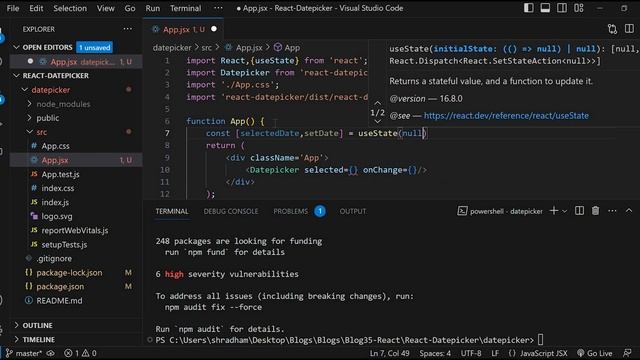The image size is (640, 360).
Task: Open View menu
Action: coord(105,8)
